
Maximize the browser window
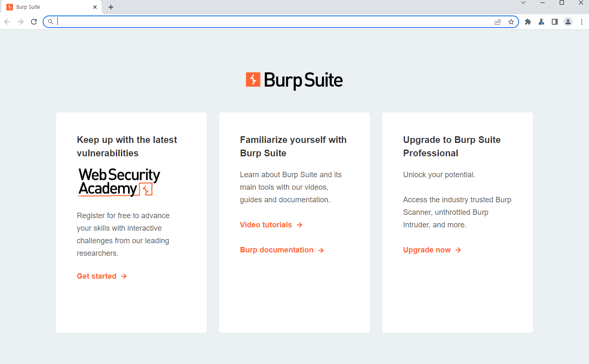pyautogui.click(x=562, y=3)
